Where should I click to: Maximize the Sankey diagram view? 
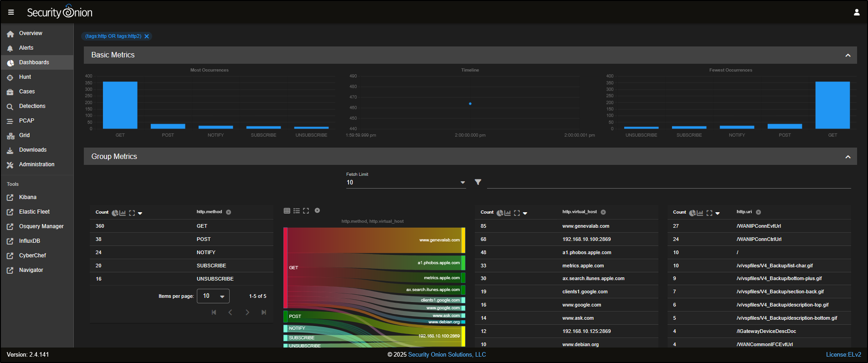[306, 210]
